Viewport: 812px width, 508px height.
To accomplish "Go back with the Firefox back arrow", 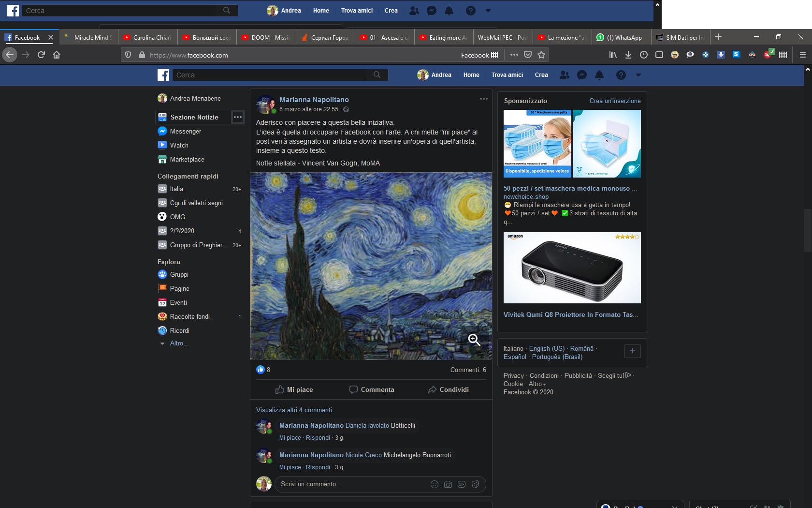I will (10, 55).
